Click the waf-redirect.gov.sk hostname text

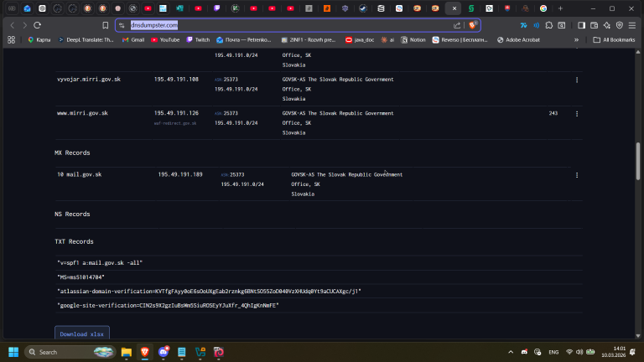(175, 123)
